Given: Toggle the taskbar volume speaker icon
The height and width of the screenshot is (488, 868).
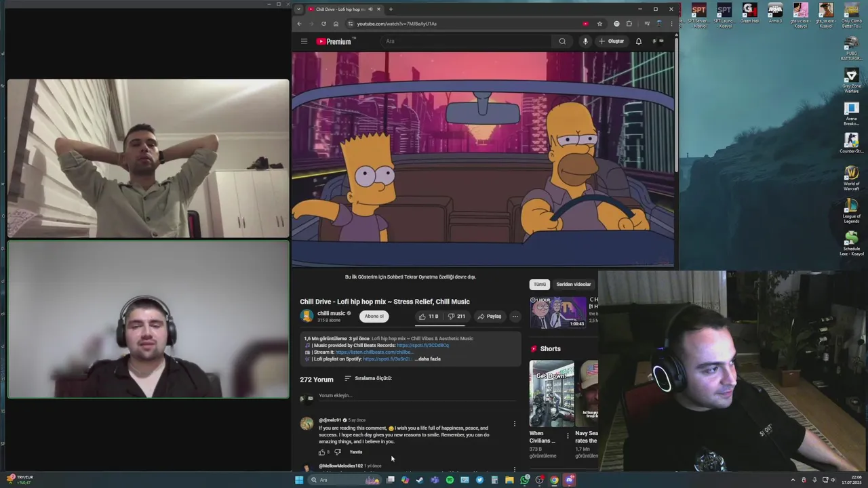Looking at the screenshot, I should click(x=834, y=480).
